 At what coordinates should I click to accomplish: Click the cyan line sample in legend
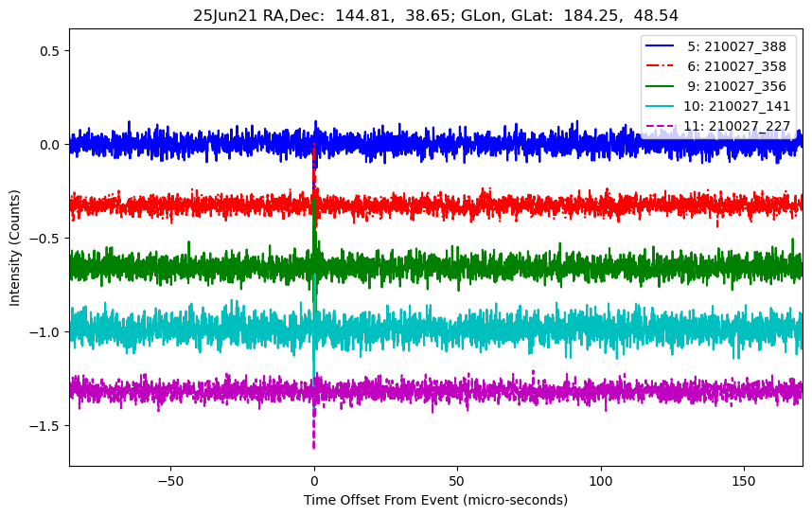pos(660,106)
